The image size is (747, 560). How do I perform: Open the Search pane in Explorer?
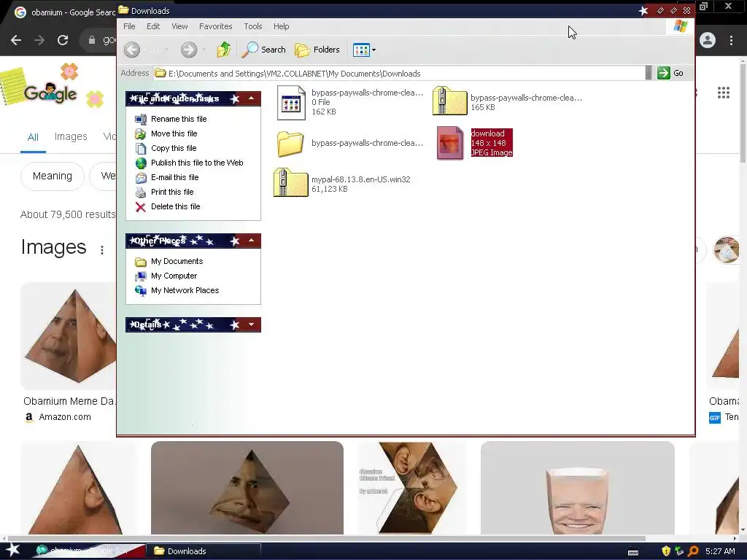263,50
